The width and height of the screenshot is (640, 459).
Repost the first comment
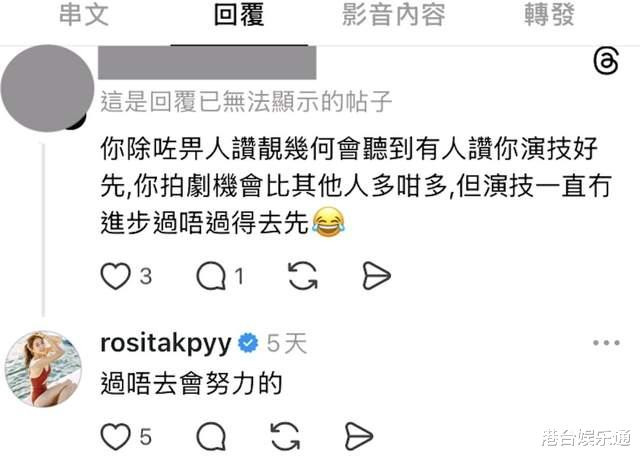point(302,276)
